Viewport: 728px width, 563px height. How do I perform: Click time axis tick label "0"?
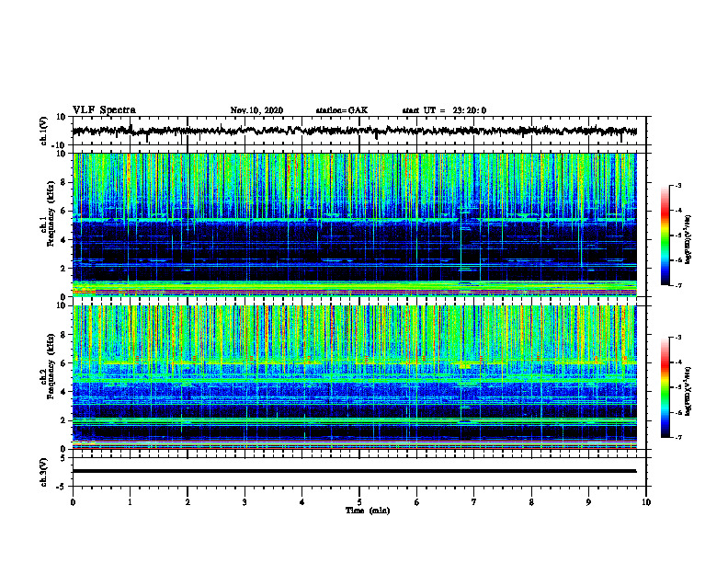[73, 502]
